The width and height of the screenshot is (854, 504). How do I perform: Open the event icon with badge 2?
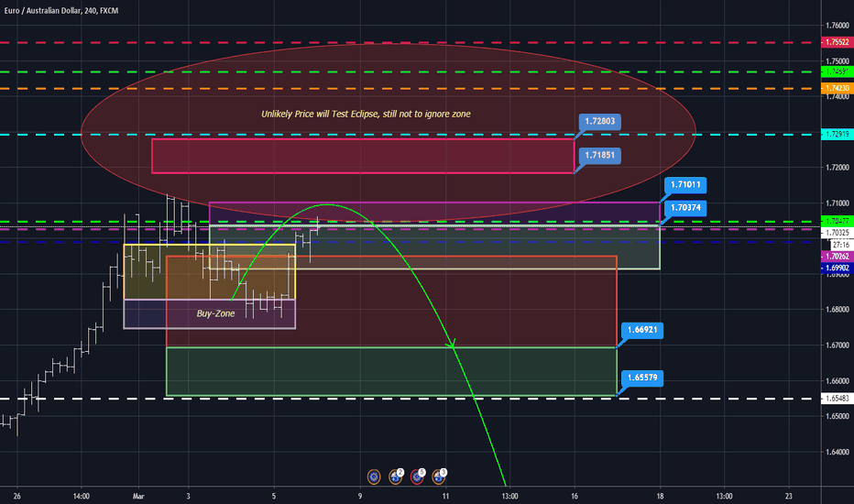396,477
